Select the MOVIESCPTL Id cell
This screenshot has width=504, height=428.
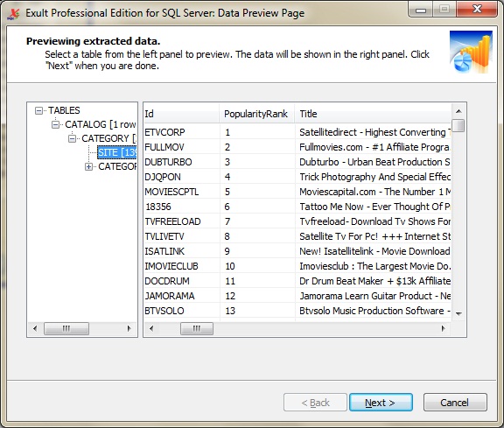click(182, 192)
